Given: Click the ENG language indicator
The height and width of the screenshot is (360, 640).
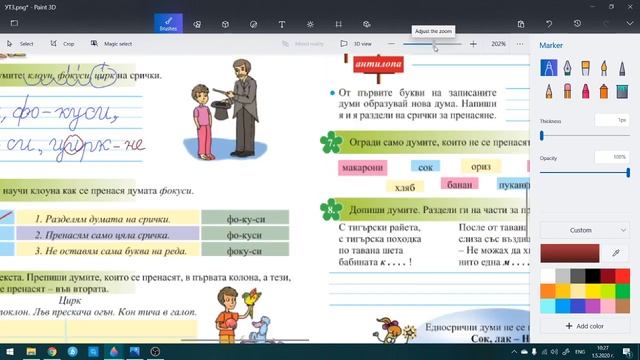Looking at the screenshot, I should (580, 351).
